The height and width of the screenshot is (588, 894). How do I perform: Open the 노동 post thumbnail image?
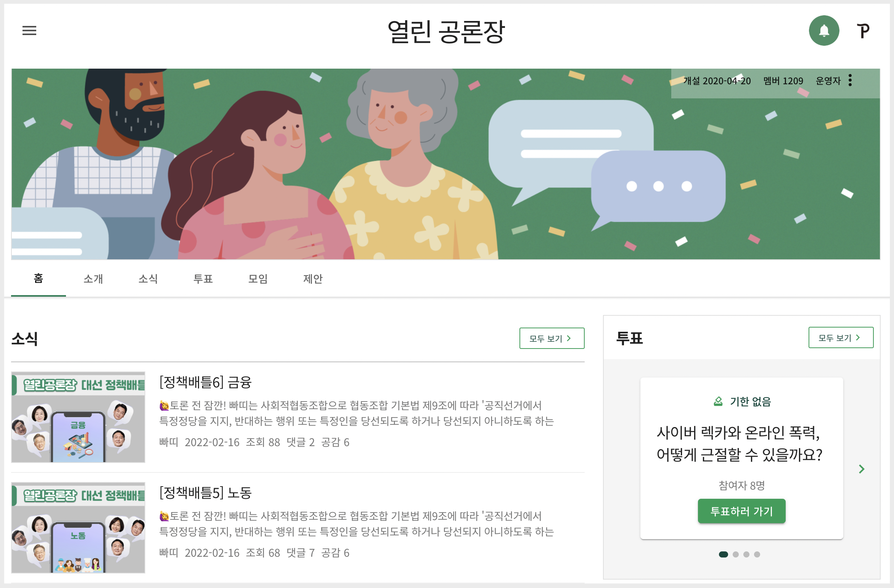coord(78,528)
